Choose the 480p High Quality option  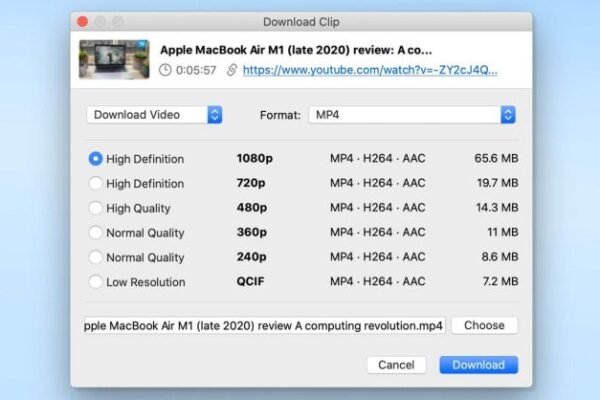95,208
